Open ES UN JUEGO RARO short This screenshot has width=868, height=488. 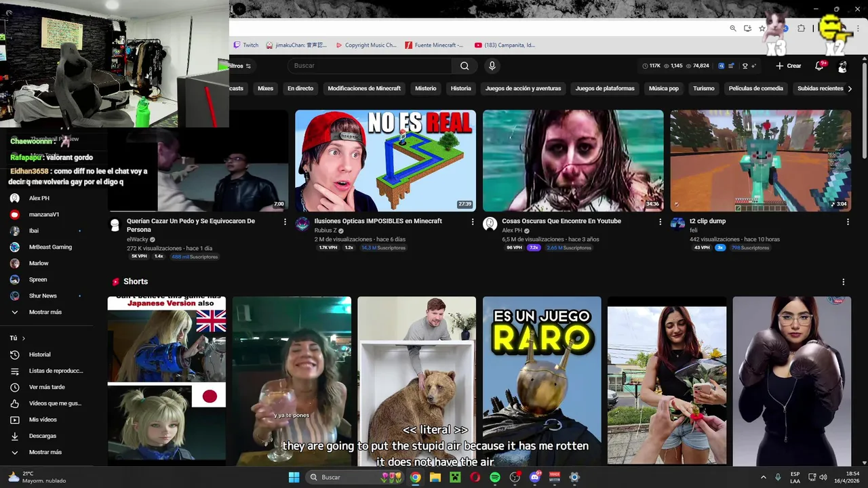tap(542, 381)
